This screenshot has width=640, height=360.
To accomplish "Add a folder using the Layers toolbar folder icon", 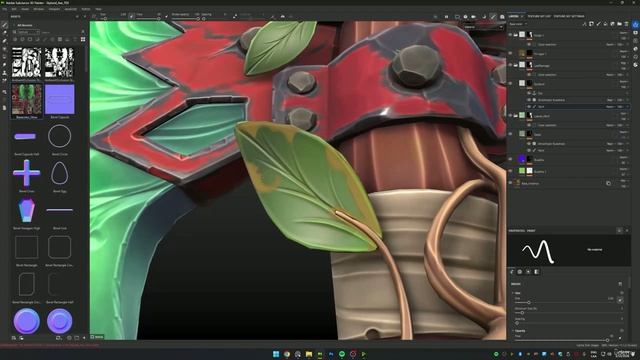I will pos(619,24).
